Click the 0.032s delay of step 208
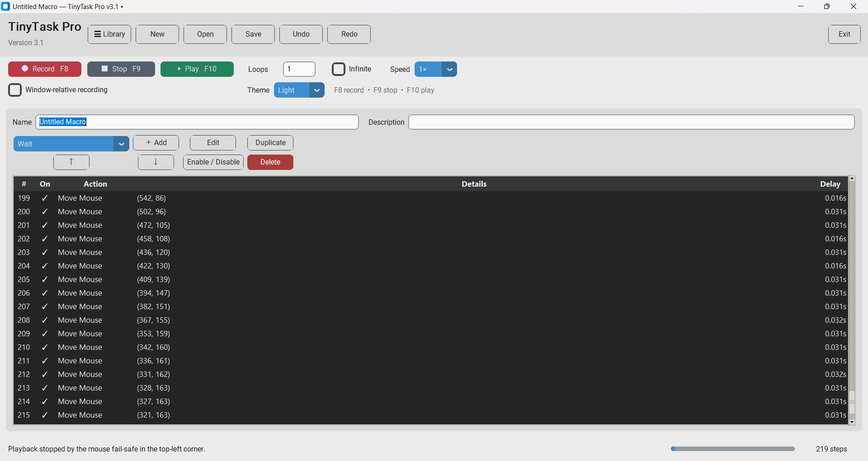This screenshot has height=461, width=868. click(835, 320)
